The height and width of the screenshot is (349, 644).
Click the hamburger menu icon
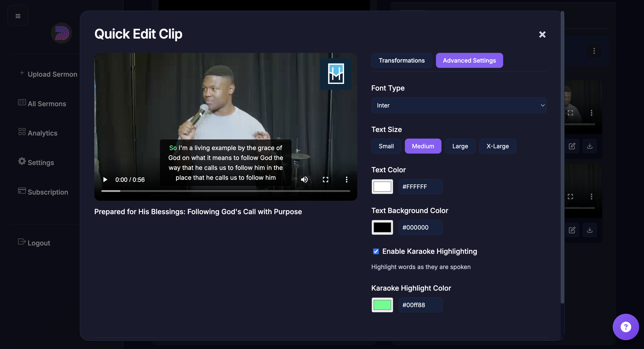18,16
